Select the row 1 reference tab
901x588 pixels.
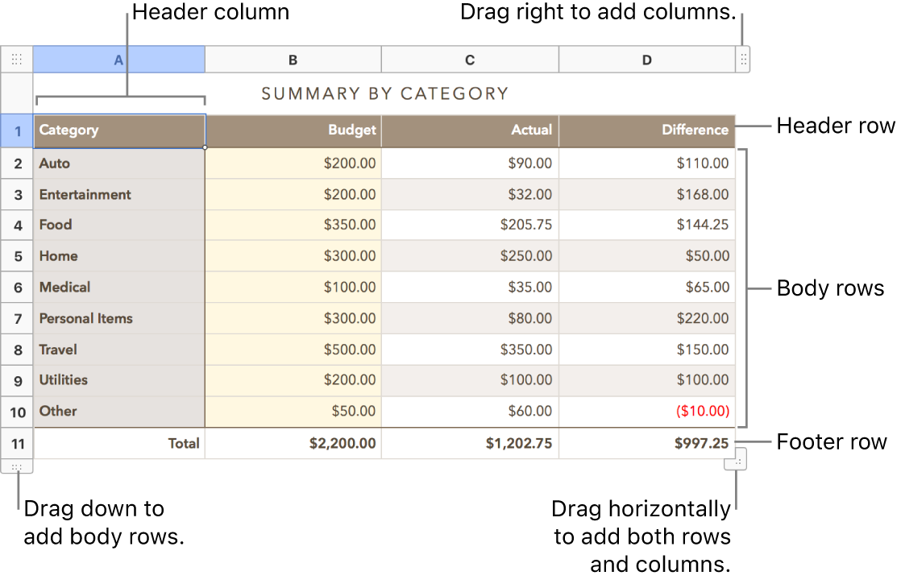(17, 130)
